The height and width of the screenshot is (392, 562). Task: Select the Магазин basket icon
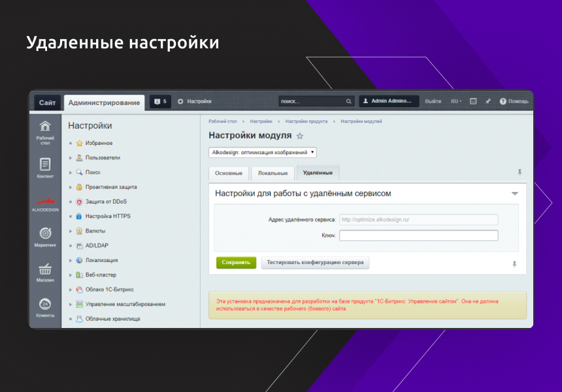tap(45, 270)
